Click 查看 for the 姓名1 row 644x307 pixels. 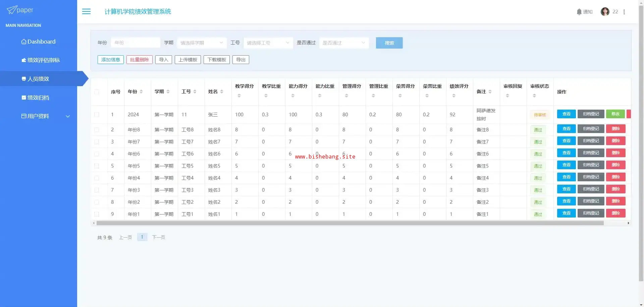tap(567, 213)
